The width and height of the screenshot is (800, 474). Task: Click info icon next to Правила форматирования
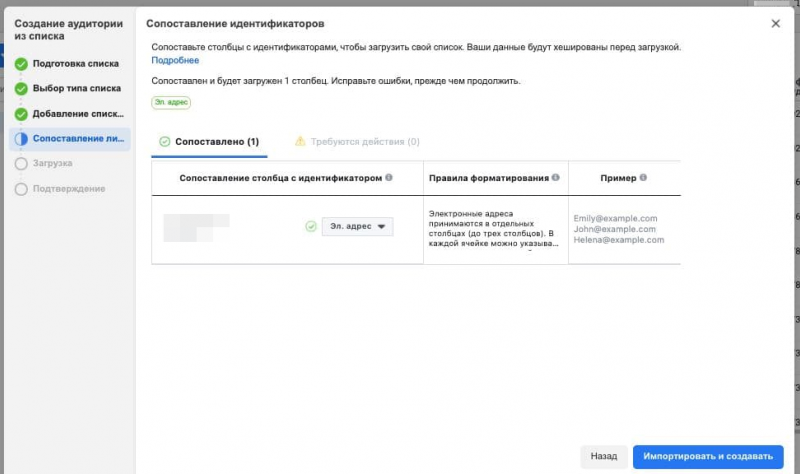(556, 178)
